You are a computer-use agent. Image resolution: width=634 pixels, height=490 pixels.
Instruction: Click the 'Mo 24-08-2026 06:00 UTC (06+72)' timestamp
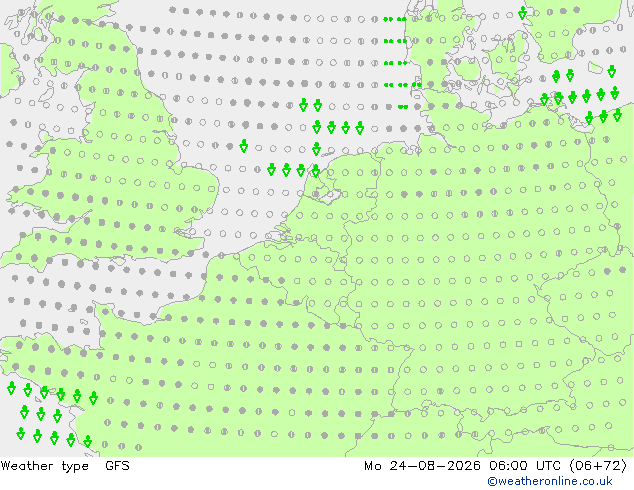(495, 466)
